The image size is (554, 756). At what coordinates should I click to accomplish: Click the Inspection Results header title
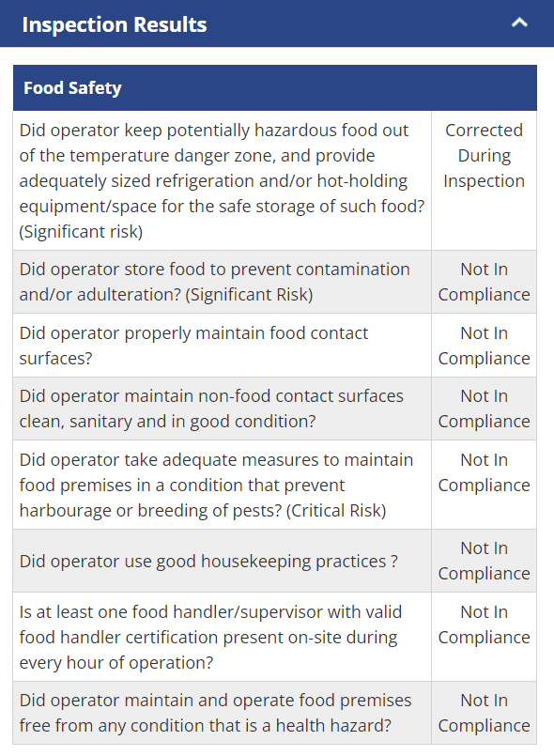click(x=115, y=24)
